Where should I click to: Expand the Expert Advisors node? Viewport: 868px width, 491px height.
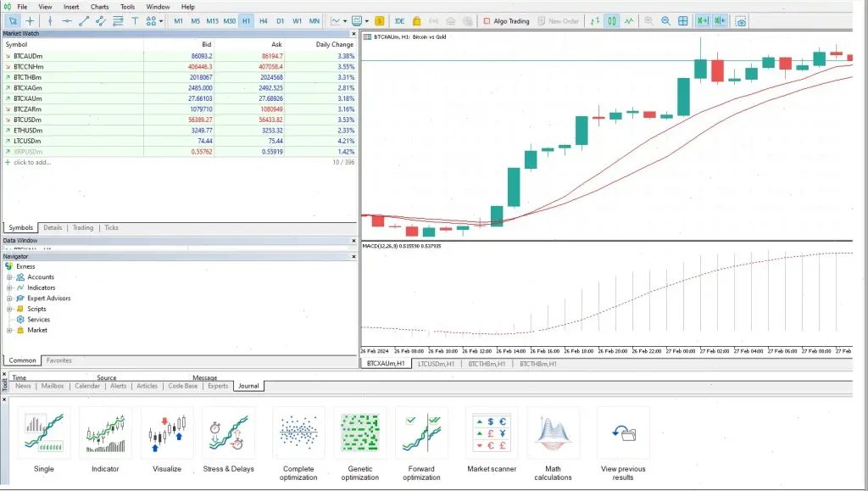9,299
